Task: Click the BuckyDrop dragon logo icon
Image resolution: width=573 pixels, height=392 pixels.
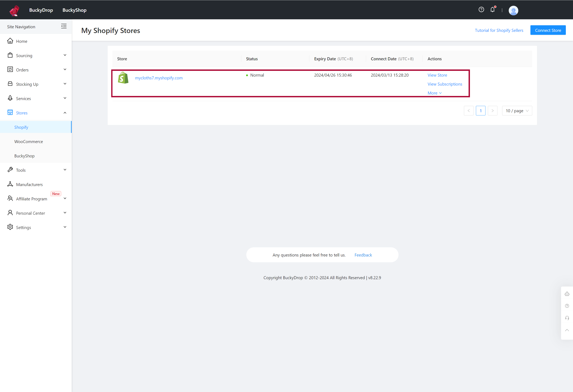Action: [x=14, y=10]
